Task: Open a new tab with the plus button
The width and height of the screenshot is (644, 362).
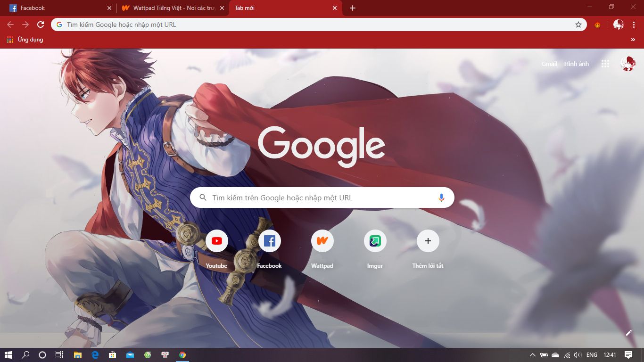Action: pos(353,8)
